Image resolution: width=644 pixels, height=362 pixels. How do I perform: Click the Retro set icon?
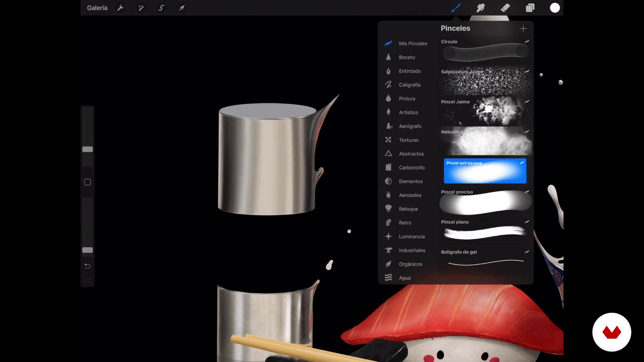388,223
